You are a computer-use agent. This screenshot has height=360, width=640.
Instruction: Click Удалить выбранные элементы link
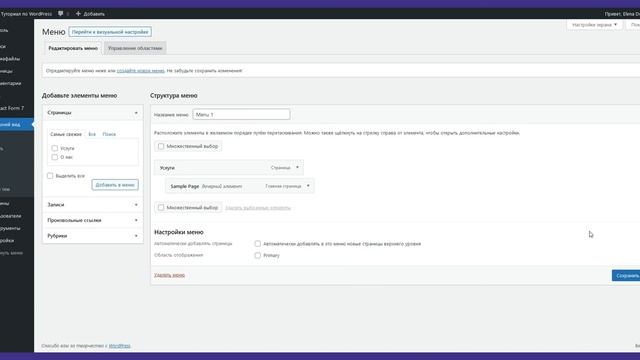click(x=258, y=208)
